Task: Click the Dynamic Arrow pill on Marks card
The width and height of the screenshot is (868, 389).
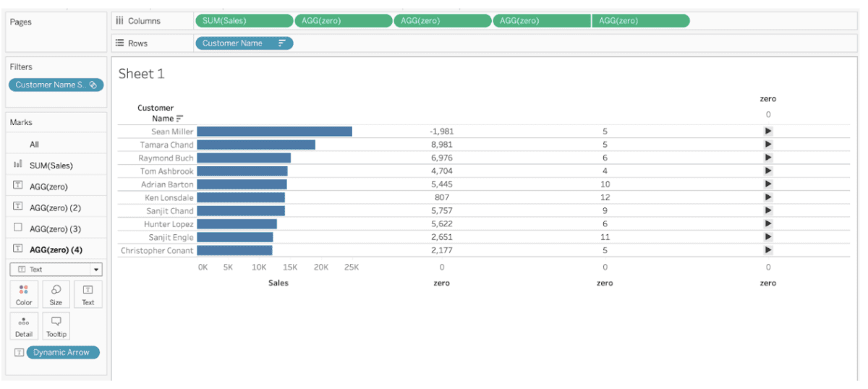Action: 64,353
